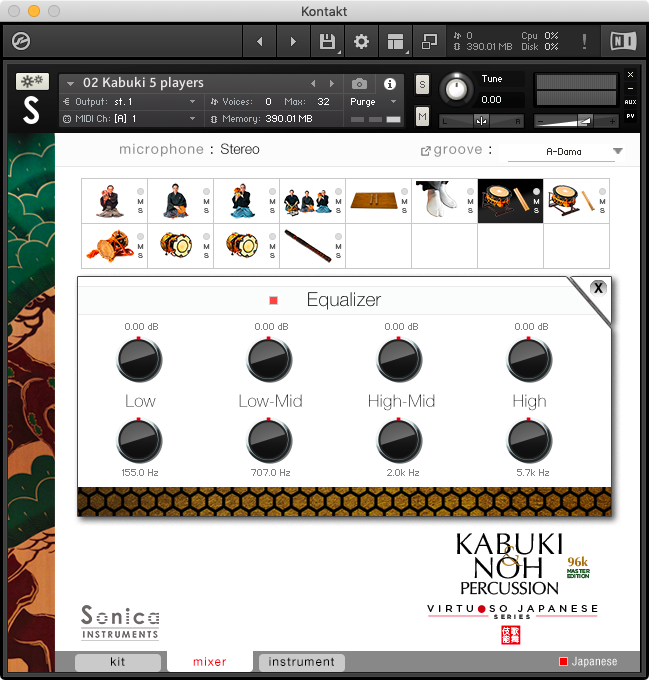This screenshot has height=680, width=649.
Task: Click the Low frequency 155.0 Hz knob
Action: pyautogui.click(x=139, y=441)
